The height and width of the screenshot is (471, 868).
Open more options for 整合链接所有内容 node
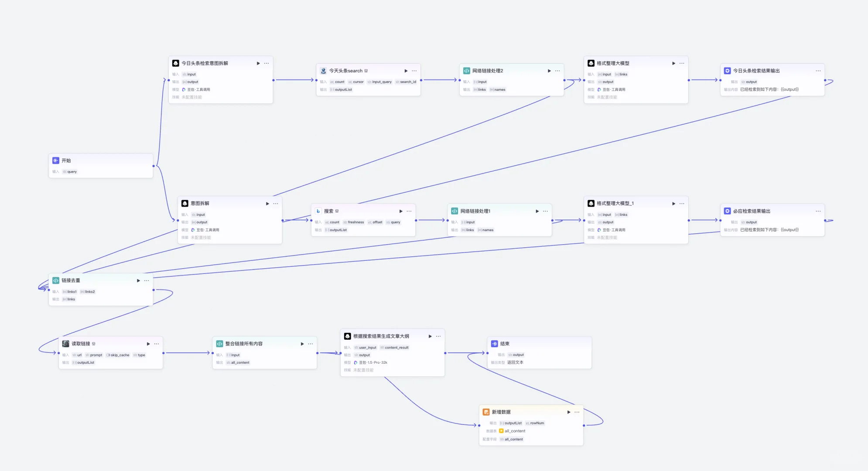(311, 344)
